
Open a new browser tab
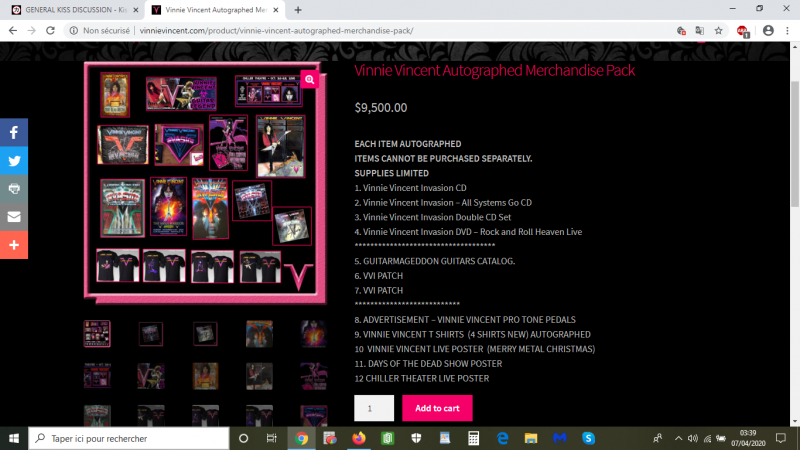tap(298, 9)
